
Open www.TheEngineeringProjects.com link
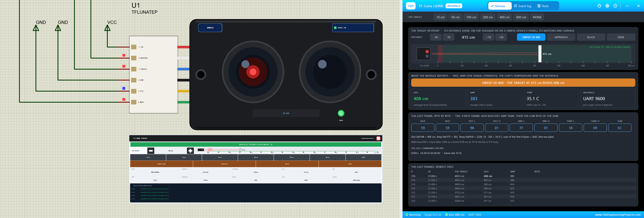[x=618, y=215]
